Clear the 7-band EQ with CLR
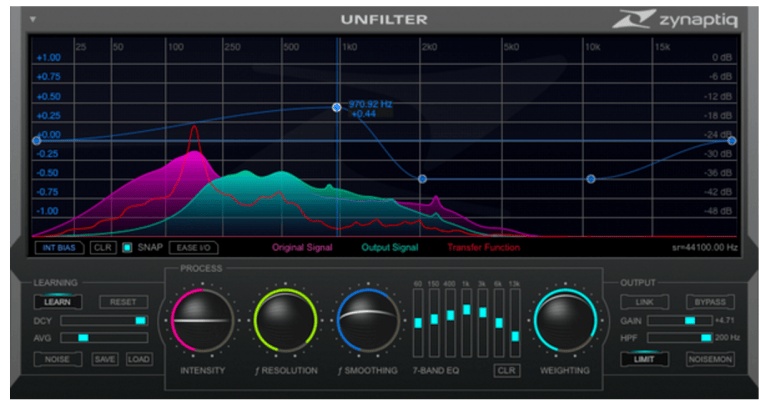768x408 pixels. 506,371
